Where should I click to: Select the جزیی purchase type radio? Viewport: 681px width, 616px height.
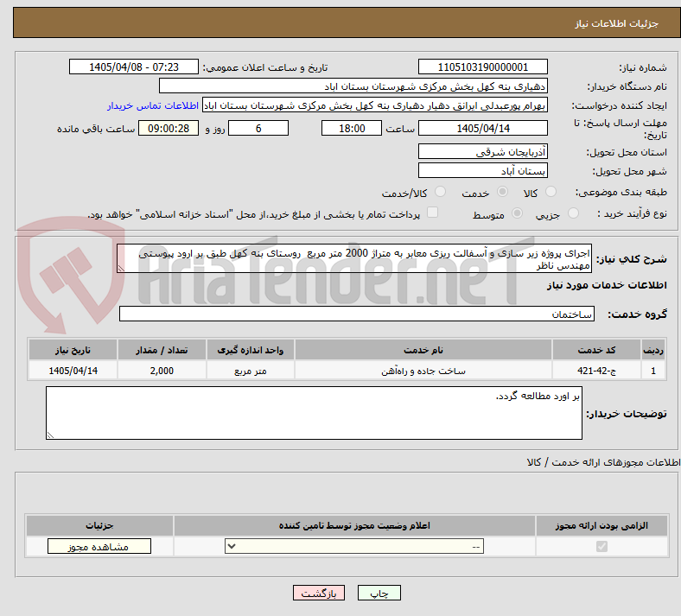tap(573, 213)
